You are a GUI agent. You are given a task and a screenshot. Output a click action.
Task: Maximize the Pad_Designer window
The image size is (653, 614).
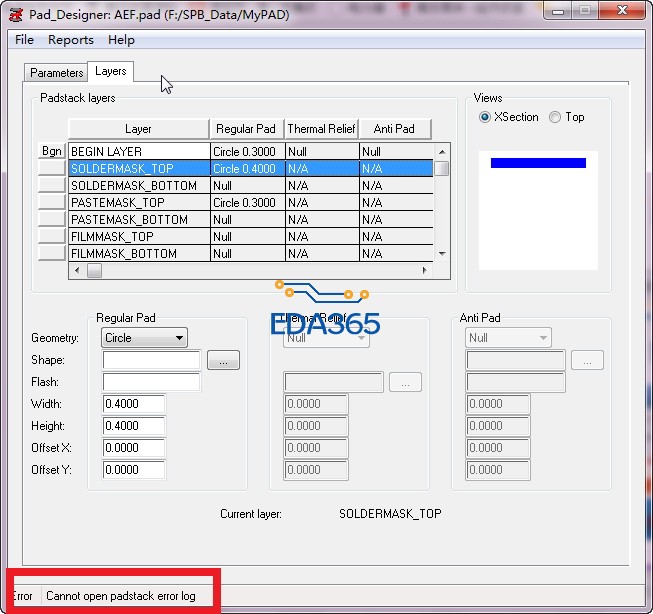click(x=585, y=11)
